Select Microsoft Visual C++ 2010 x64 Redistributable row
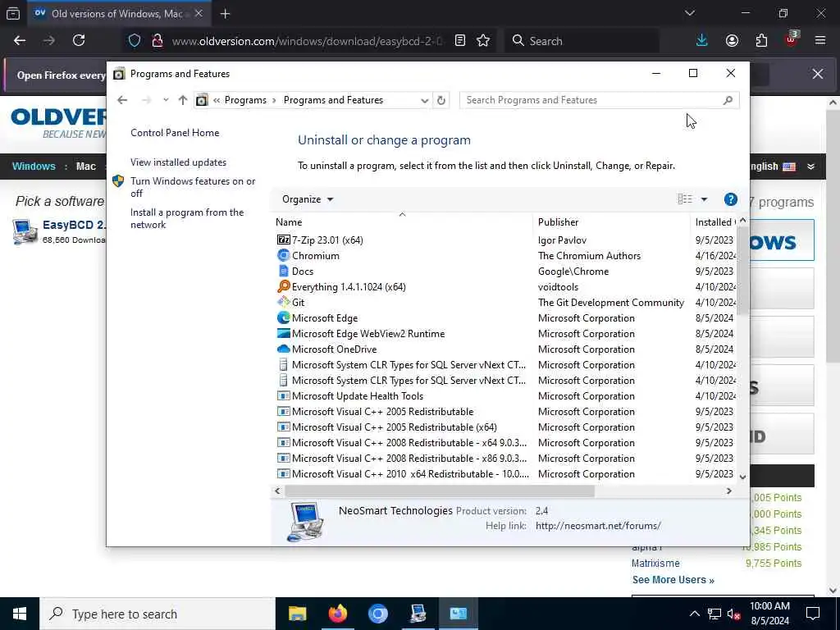The width and height of the screenshot is (840, 630). point(505,474)
